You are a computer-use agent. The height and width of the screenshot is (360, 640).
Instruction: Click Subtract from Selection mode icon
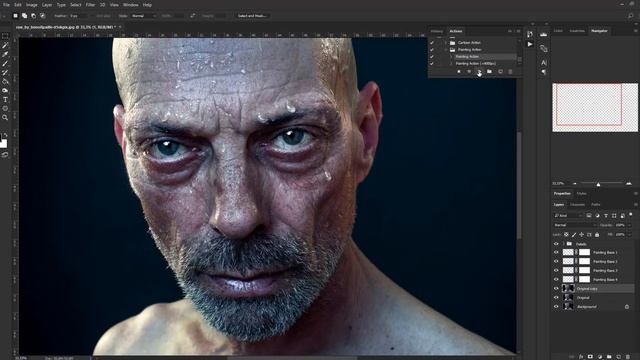click(33, 16)
